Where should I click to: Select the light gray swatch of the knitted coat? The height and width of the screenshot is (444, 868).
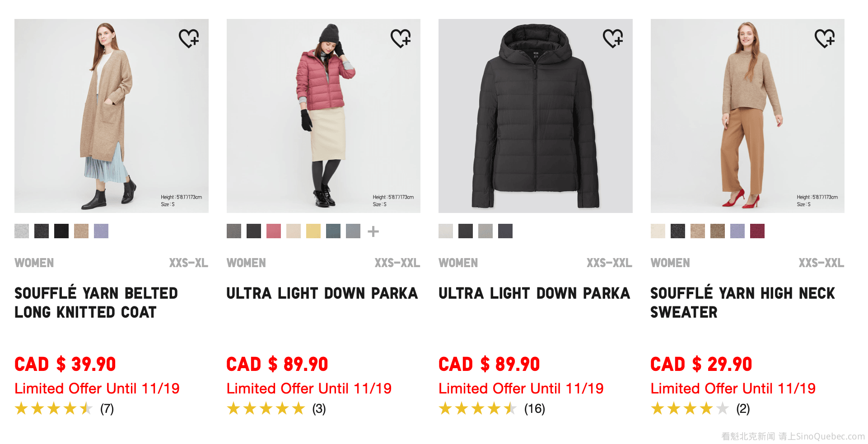pos(22,231)
